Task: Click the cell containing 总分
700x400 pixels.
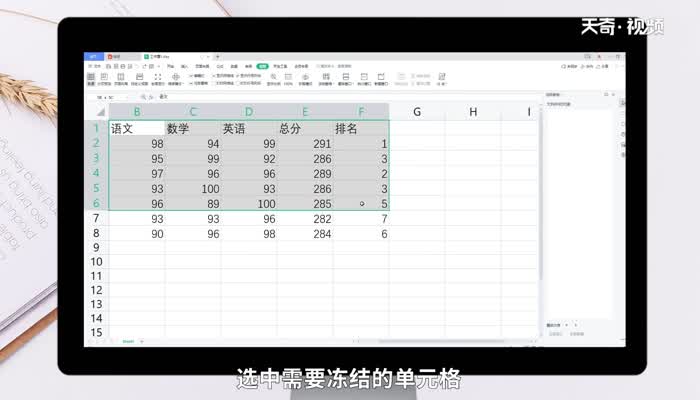Action: point(305,129)
